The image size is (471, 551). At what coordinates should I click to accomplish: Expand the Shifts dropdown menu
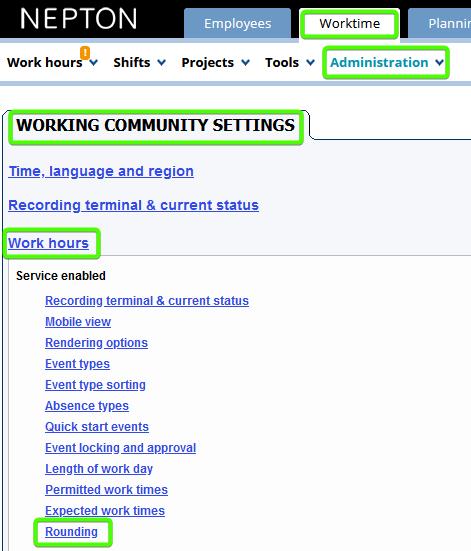coord(139,63)
